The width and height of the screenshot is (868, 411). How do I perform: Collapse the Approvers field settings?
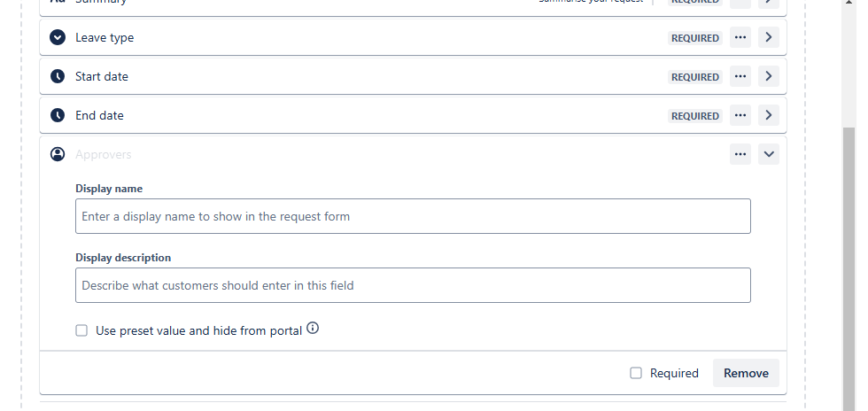click(x=769, y=154)
